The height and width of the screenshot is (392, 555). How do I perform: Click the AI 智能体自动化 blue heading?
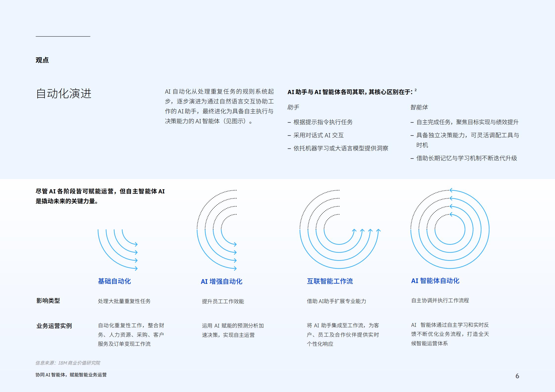435,281
